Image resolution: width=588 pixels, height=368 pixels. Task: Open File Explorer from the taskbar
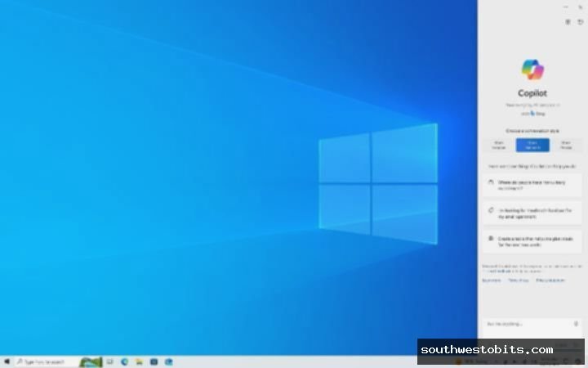(x=139, y=362)
